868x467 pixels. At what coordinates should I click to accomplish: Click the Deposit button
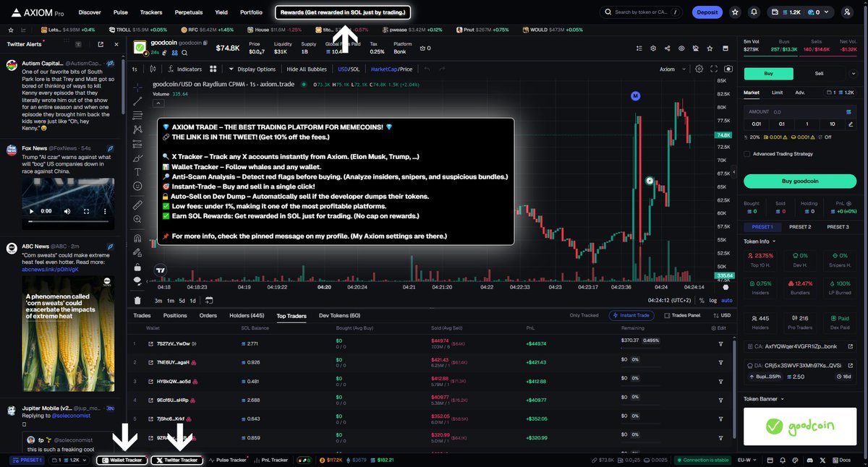click(x=707, y=12)
